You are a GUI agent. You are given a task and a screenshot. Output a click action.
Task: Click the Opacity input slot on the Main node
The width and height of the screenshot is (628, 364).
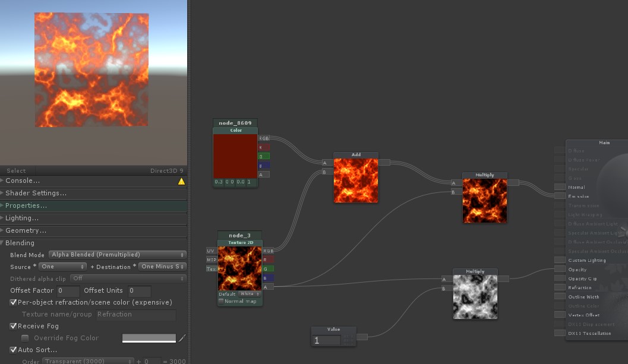click(x=559, y=269)
